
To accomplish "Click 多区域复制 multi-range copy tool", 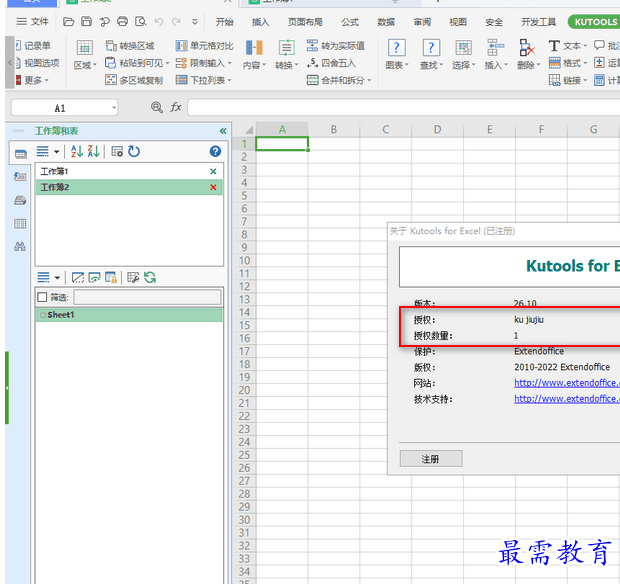I will click(134, 80).
